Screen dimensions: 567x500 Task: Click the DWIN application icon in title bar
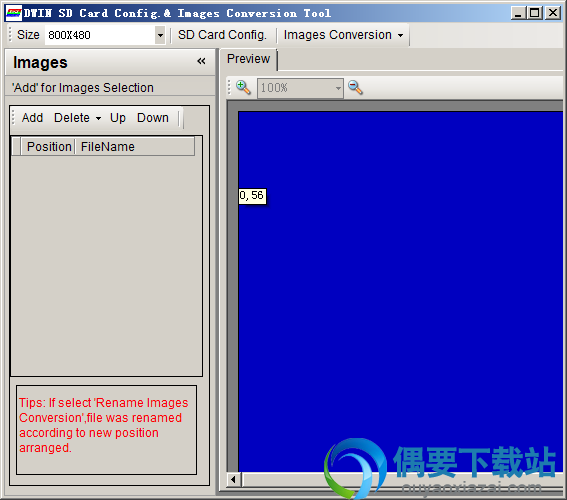pos(13,13)
